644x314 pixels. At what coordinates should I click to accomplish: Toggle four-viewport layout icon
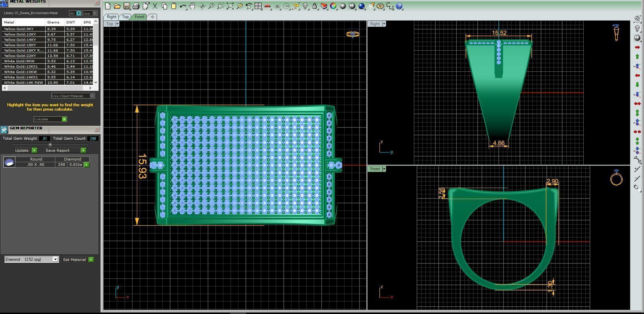258,6
